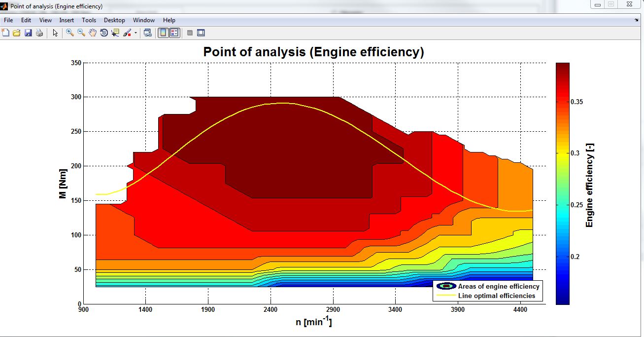The width and height of the screenshot is (644, 337).
Task: Click the New Figure icon
Action: point(6,33)
